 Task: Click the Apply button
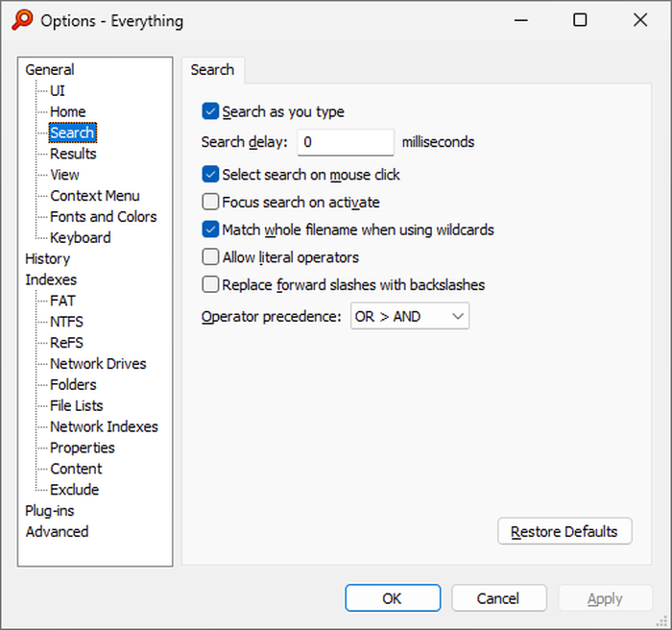pyautogui.click(x=605, y=598)
